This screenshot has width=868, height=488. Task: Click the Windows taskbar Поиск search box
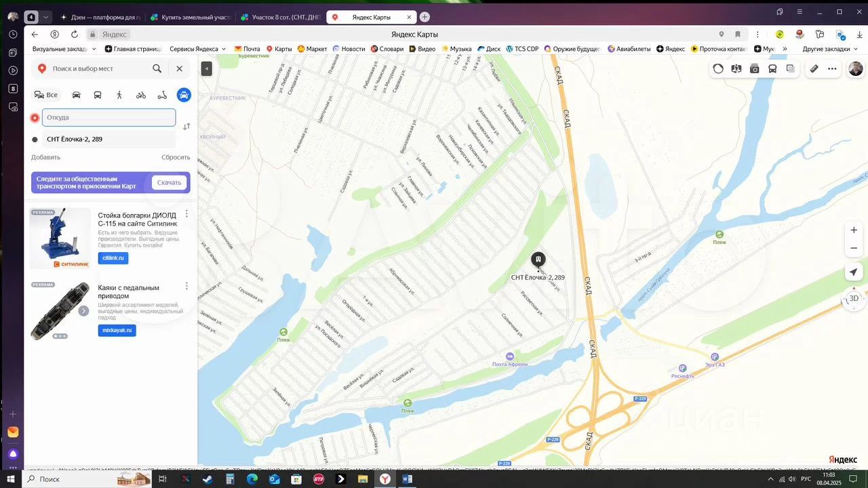coord(88,479)
